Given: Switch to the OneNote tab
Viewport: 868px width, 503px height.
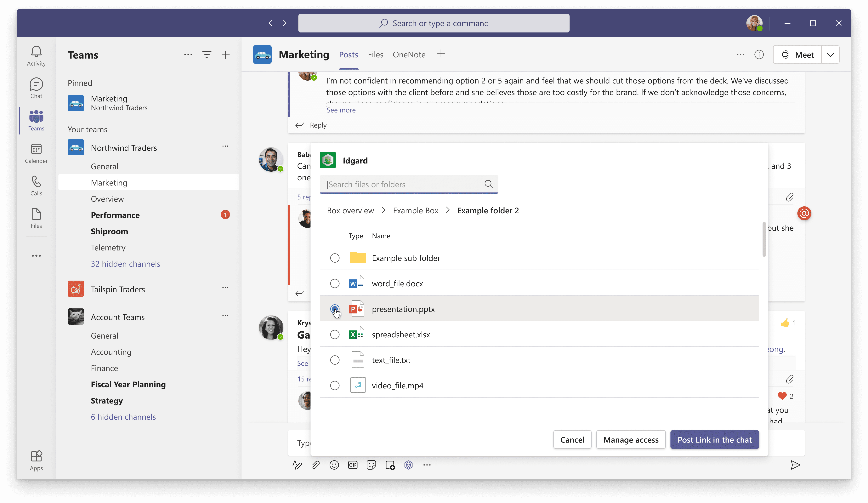Looking at the screenshot, I should pos(409,55).
